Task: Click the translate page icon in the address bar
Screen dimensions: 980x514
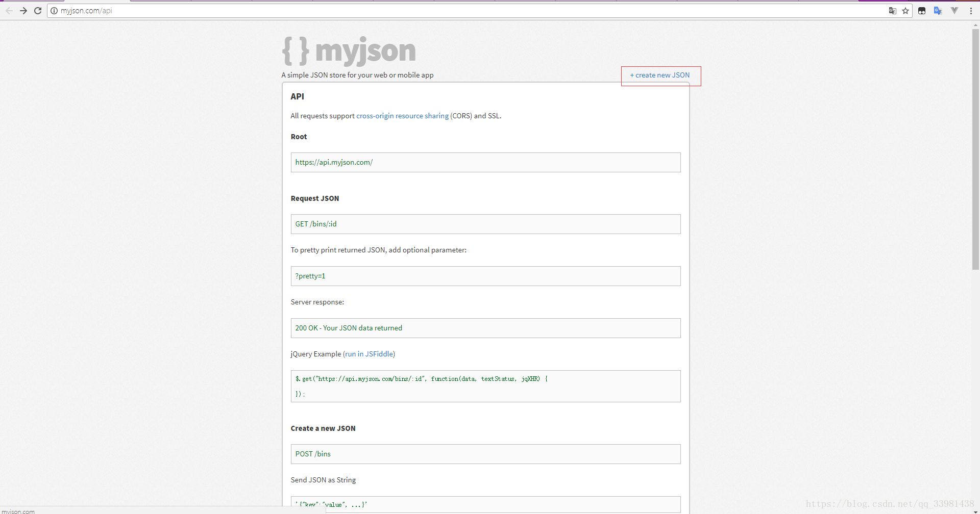Action: click(x=893, y=11)
